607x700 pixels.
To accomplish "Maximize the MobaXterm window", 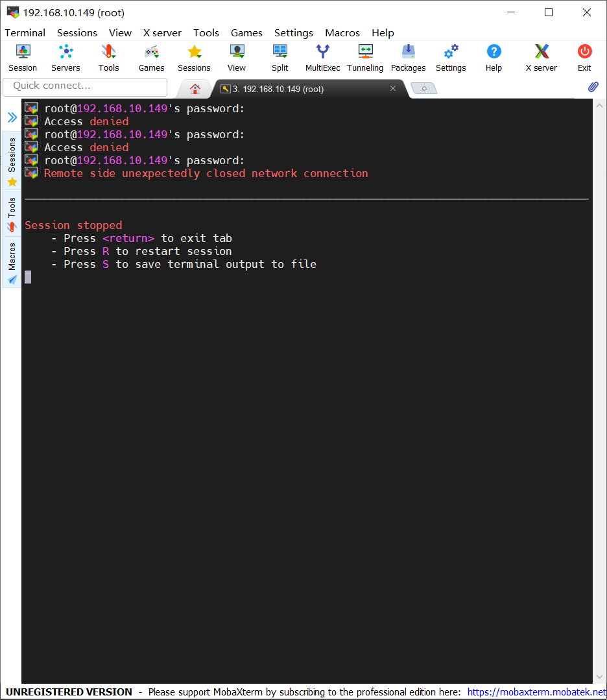I will pyautogui.click(x=549, y=12).
